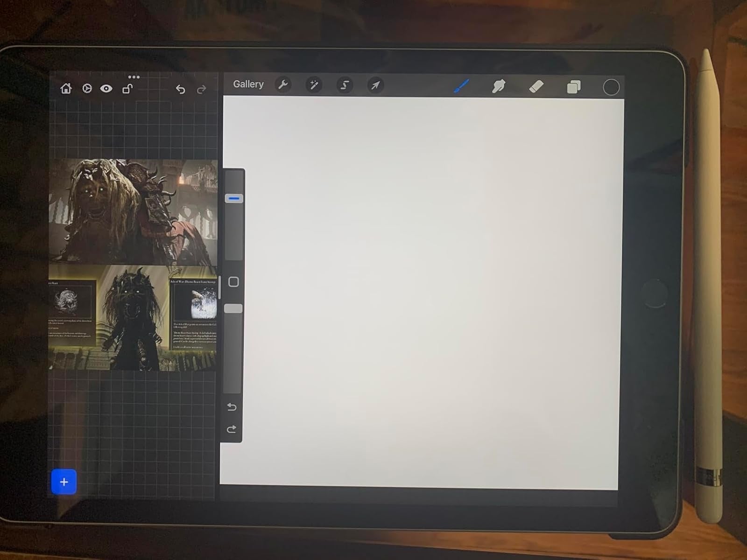Open the color picker circle
This screenshot has height=560, width=747.
[x=611, y=87]
